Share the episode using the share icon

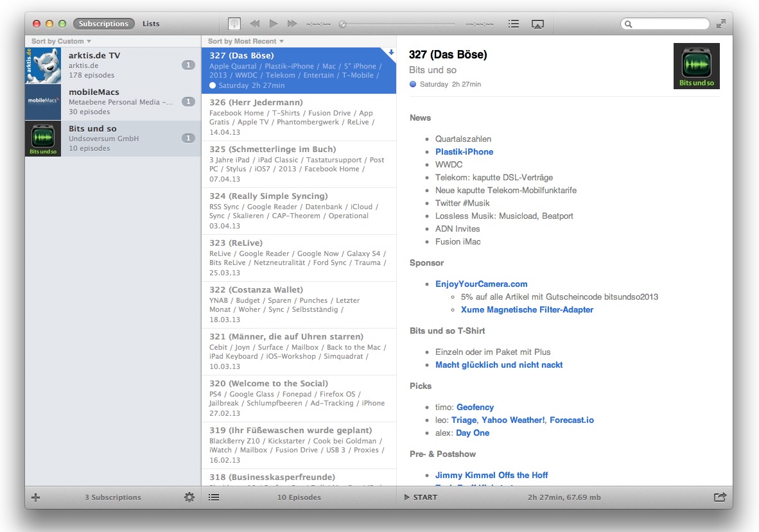coord(720,497)
